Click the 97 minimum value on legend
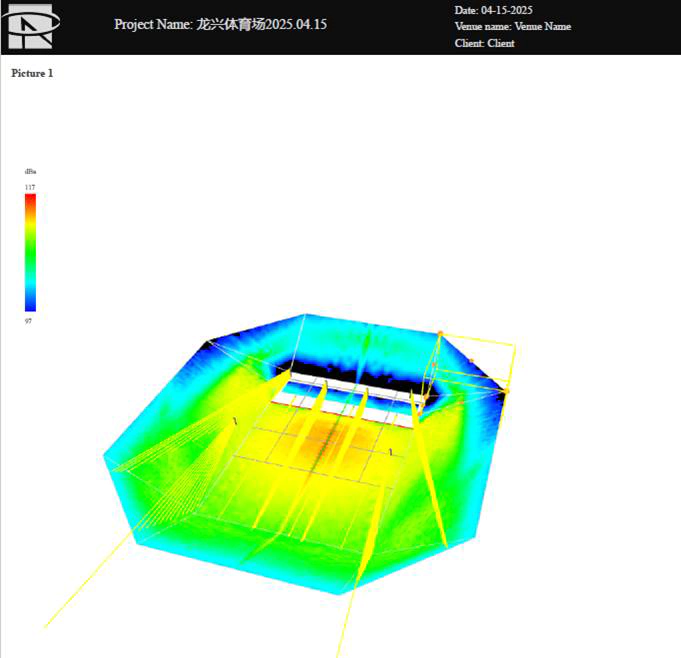Viewport: 681px width, 658px height. click(x=28, y=321)
